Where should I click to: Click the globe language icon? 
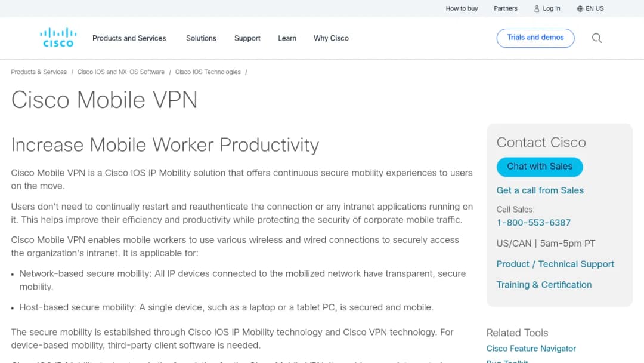[580, 8]
